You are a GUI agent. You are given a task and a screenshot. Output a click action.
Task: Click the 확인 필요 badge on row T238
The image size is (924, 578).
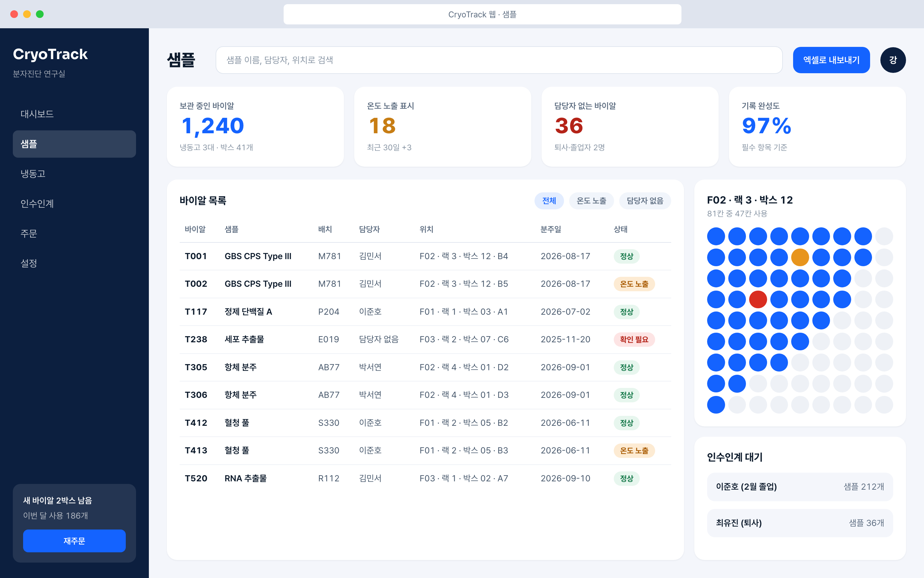pos(634,339)
